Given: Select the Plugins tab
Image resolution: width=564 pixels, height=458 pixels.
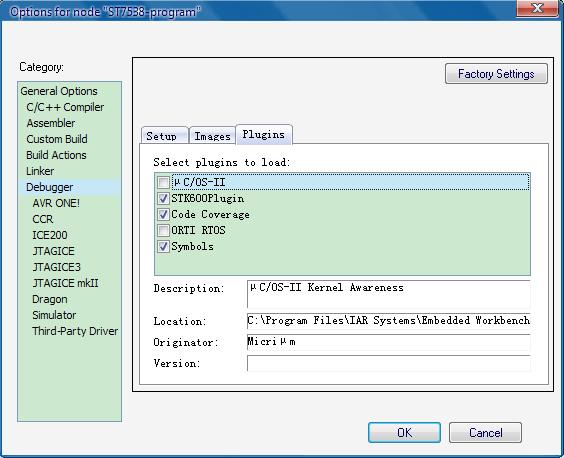Looking at the screenshot, I should click(264, 135).
